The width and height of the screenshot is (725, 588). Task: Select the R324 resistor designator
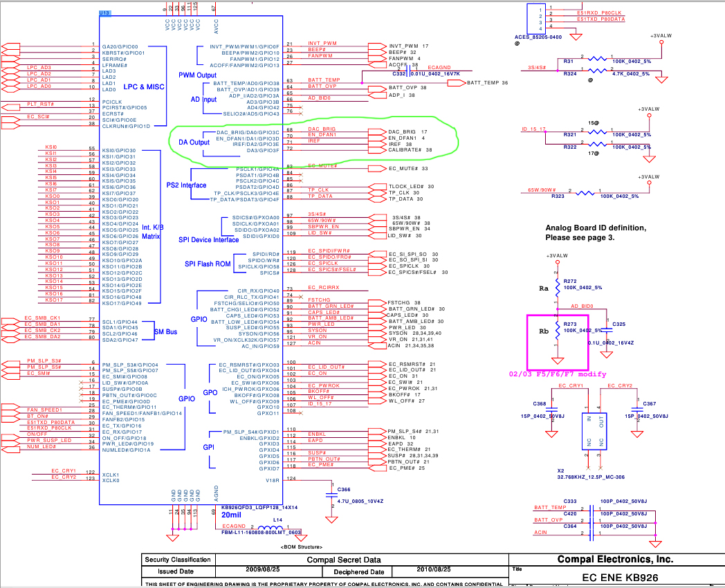tap(569, 73)
